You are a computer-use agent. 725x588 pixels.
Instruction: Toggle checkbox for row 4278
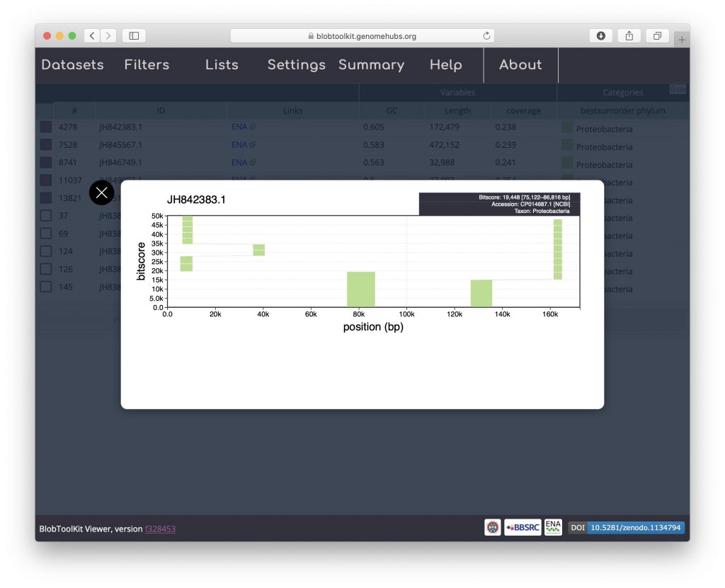coord(45,127)
